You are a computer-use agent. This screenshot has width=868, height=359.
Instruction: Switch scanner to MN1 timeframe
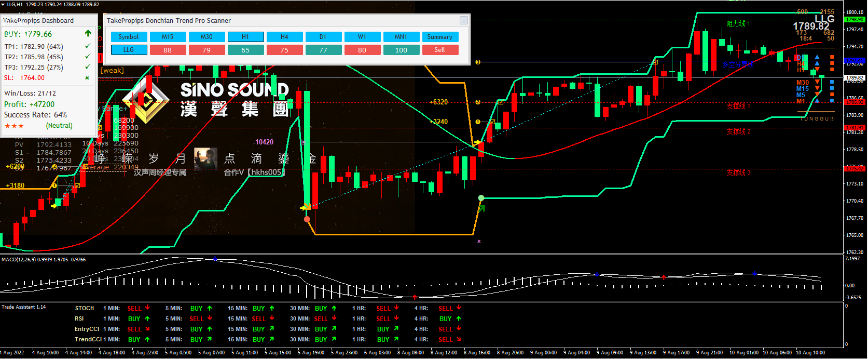[401, 37]
